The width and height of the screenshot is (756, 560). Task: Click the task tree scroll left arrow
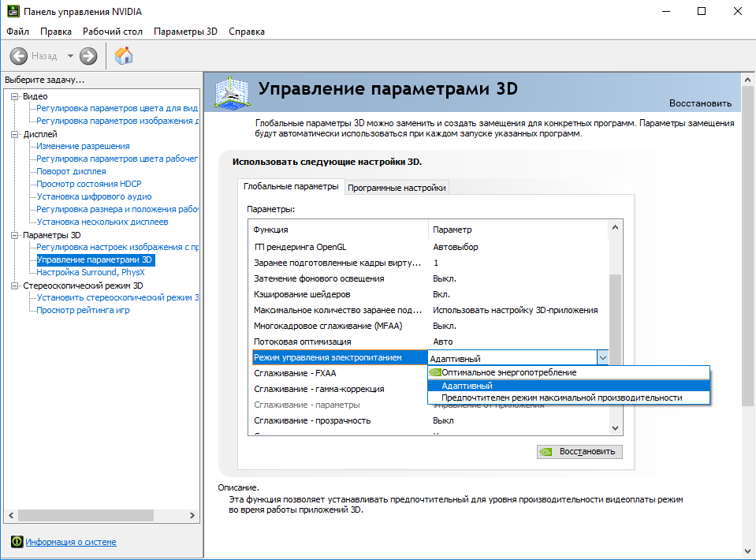pyautogui.click(x=11, y=515)
